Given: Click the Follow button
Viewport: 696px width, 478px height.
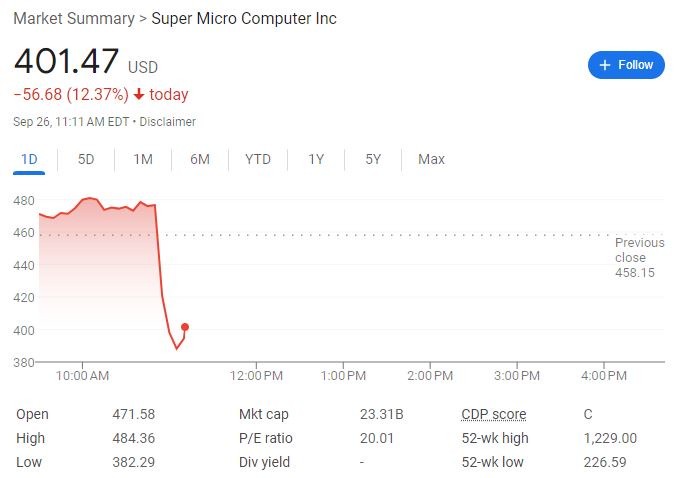Looking at the screenshot, I should click(626, 65).
